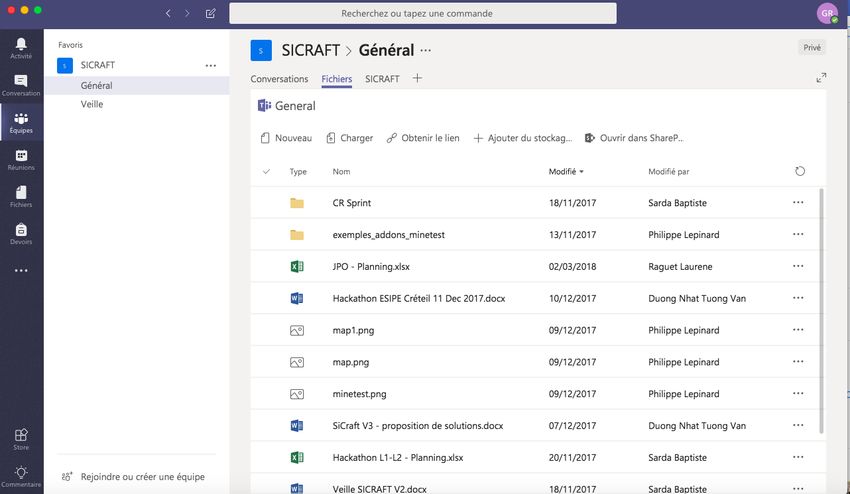This screenshot has width=850, height=494.
Task: Select the Équipes teams icon
Action: point(21,123)
